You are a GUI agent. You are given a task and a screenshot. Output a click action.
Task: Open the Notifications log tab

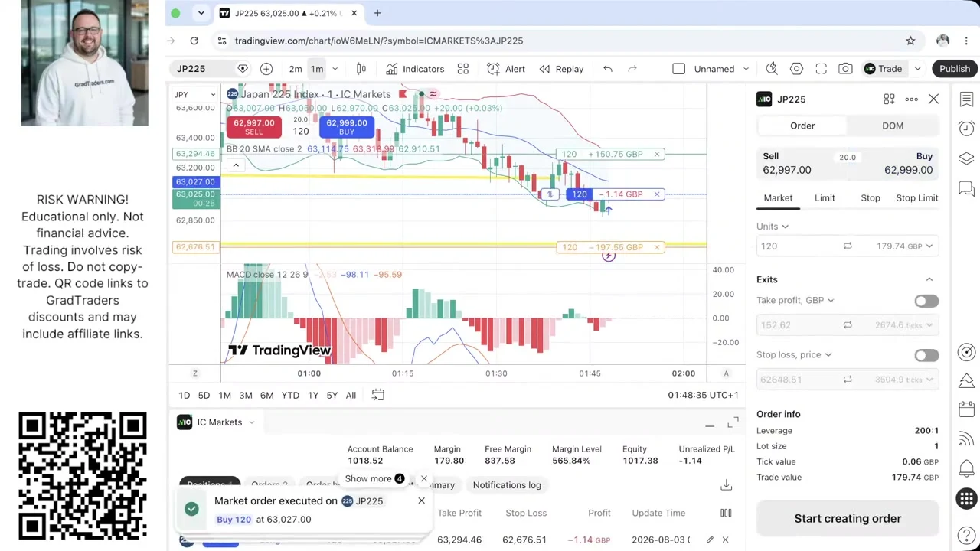tap(507, 485)
